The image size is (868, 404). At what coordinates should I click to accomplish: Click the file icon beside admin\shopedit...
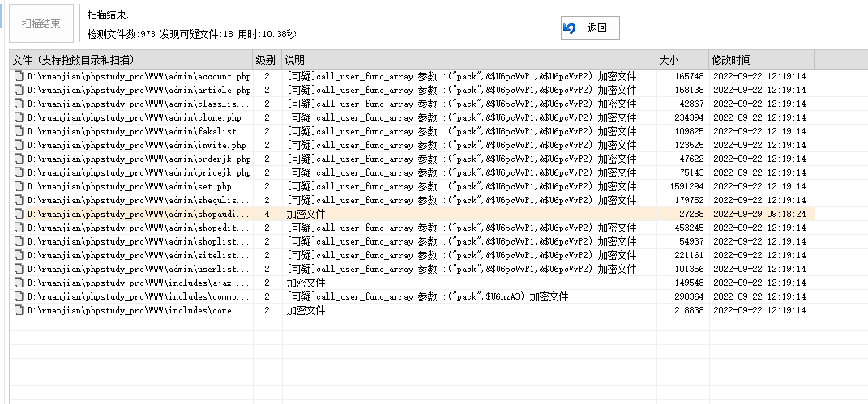19,228
